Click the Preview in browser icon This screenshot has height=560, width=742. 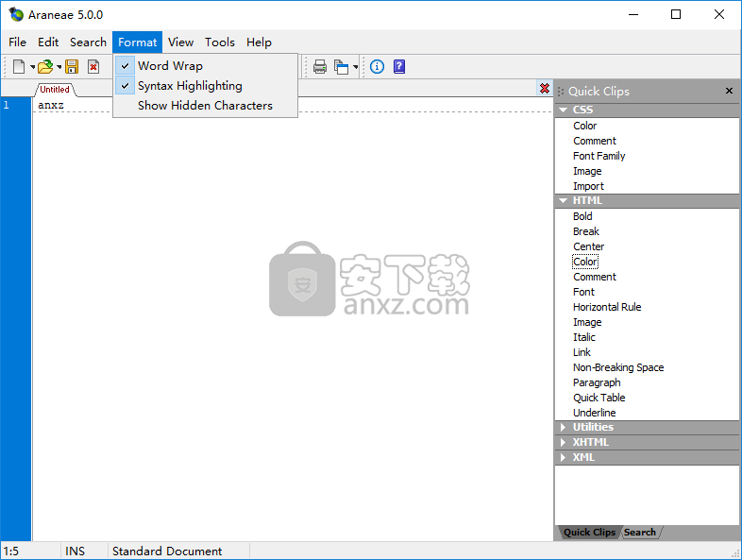coord(341,67)
